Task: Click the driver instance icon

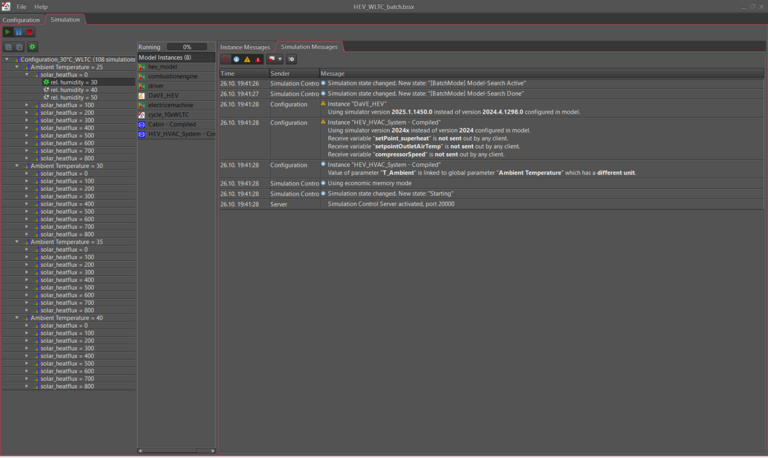Action: [142, 86]
